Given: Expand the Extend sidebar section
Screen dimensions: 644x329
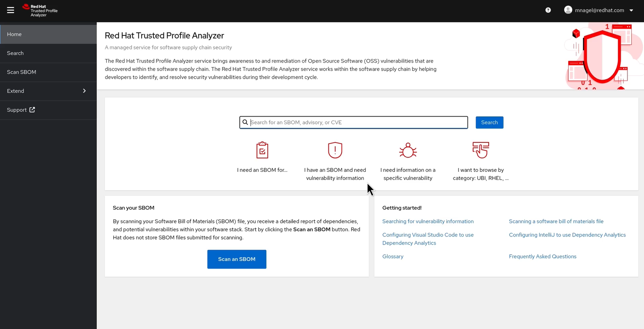Looking at the screenshot, I should 48,91.
